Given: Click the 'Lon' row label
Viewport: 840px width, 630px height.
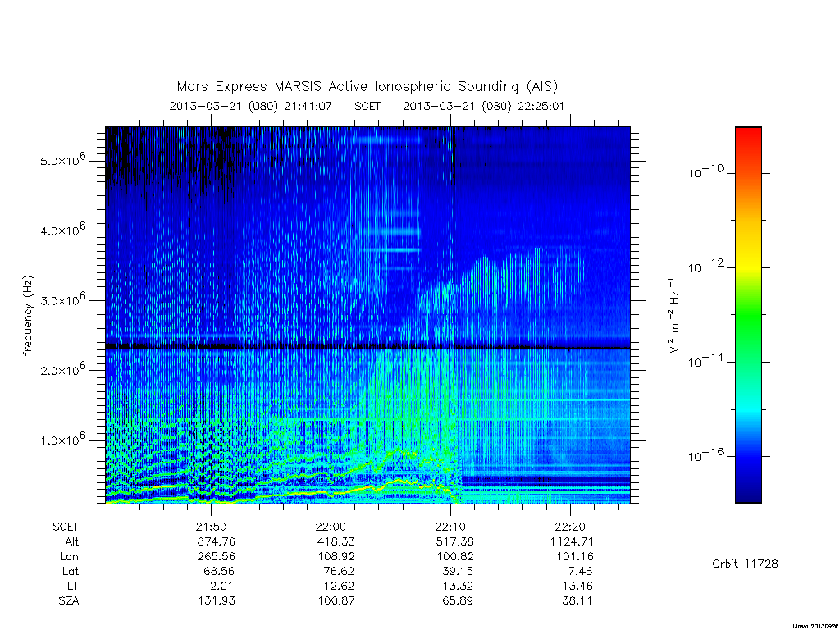Looking at the screenshot, I should tap(69, 557).
